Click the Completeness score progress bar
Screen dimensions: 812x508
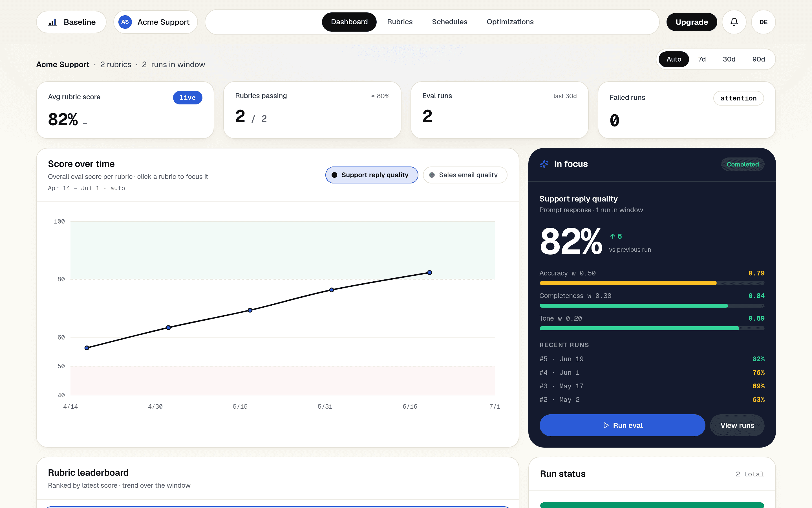(x=652, y=306)
